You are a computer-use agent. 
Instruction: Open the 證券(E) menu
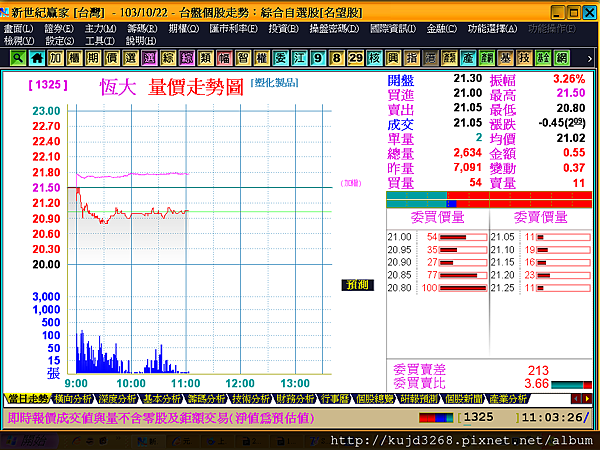(x=59, y=29)
